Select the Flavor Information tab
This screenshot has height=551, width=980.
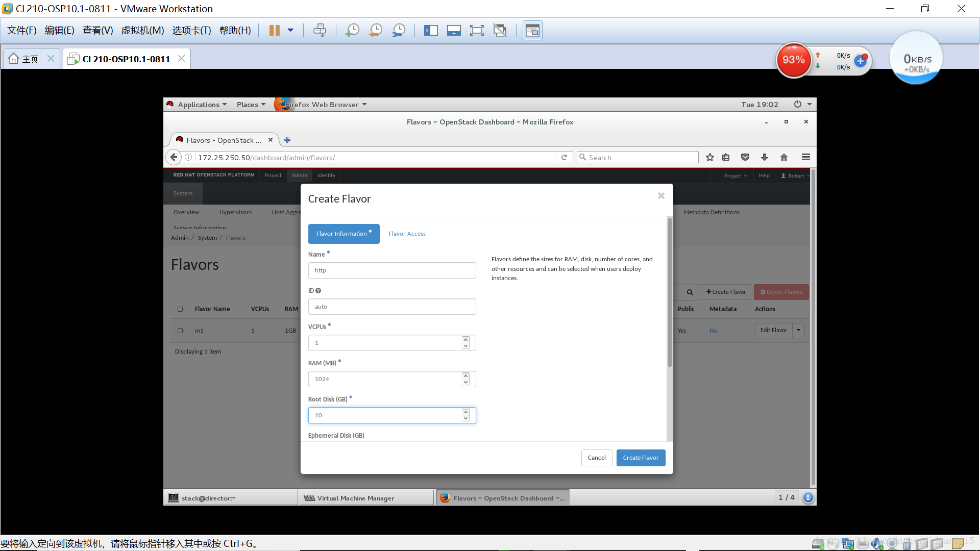pyautogui.click(x=344, y=234)
